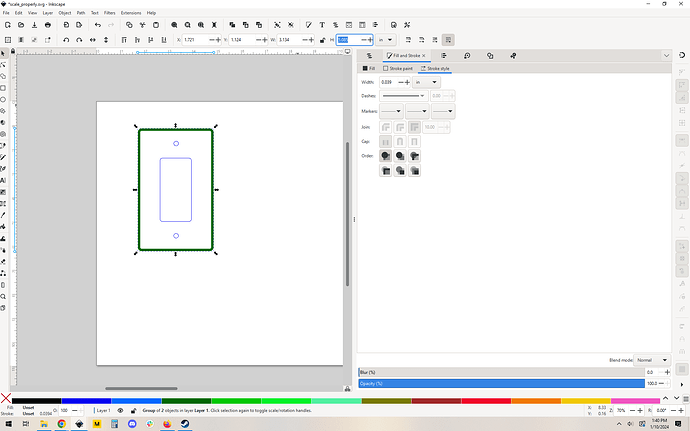Screen dimensions: 690x431
Task: Open the Extensions menu
Action: coord(131,13)
